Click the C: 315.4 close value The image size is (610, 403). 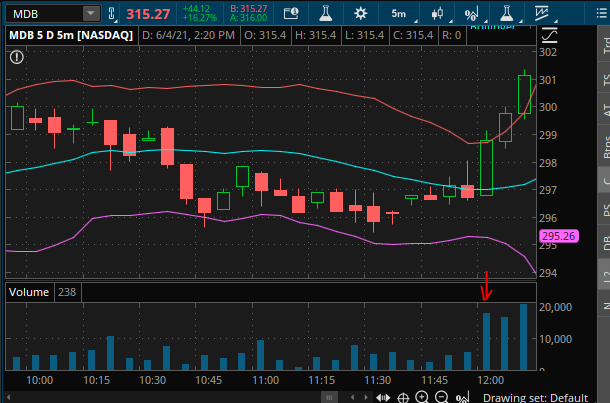coord(413,35)
